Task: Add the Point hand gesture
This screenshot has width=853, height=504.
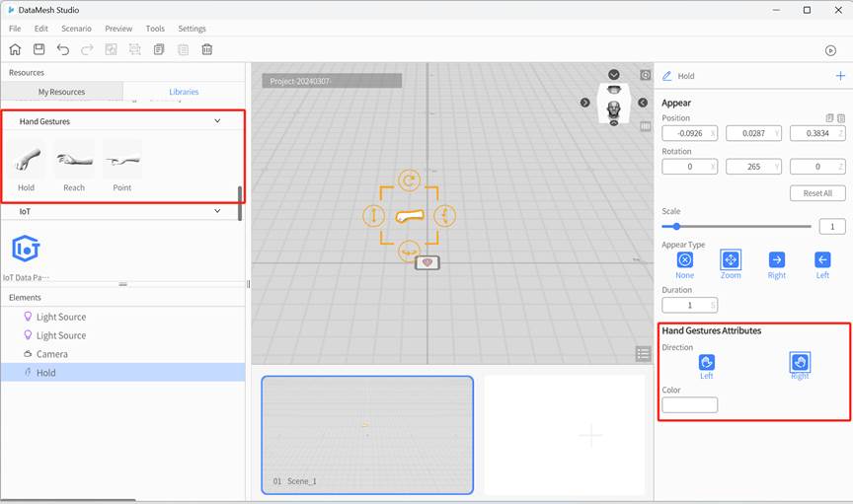Action: tap(121, 161)
